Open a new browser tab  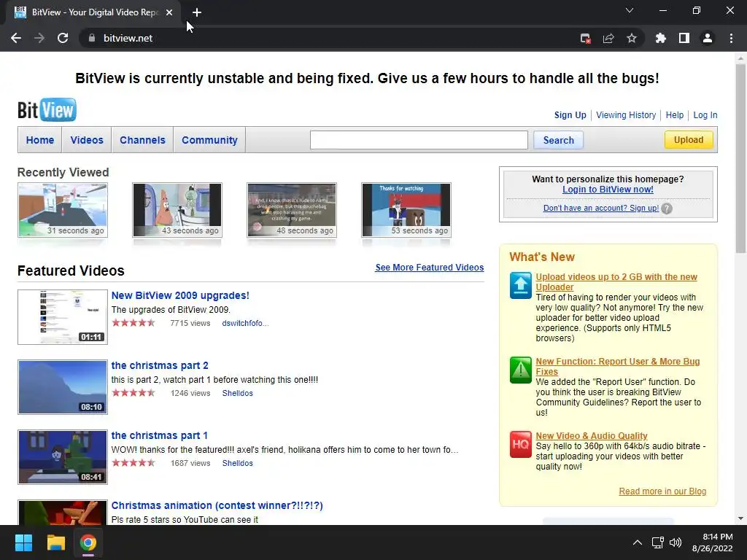click(197, 12)
